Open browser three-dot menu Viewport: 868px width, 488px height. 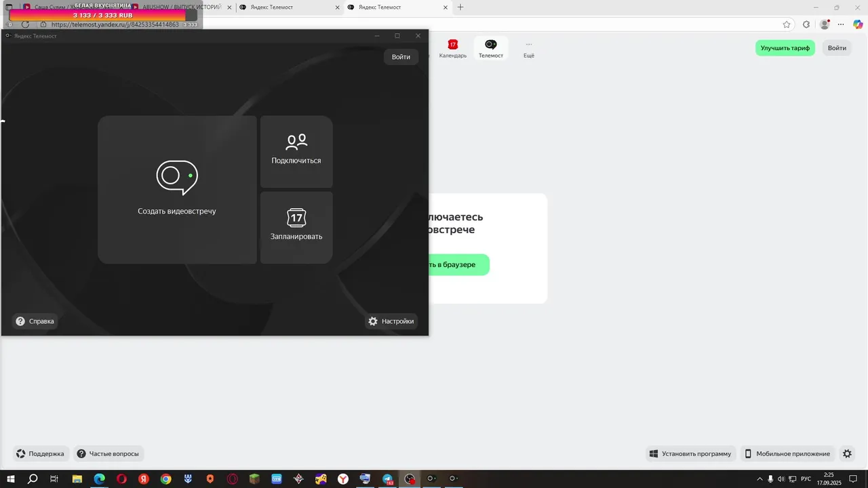[841, 24]
